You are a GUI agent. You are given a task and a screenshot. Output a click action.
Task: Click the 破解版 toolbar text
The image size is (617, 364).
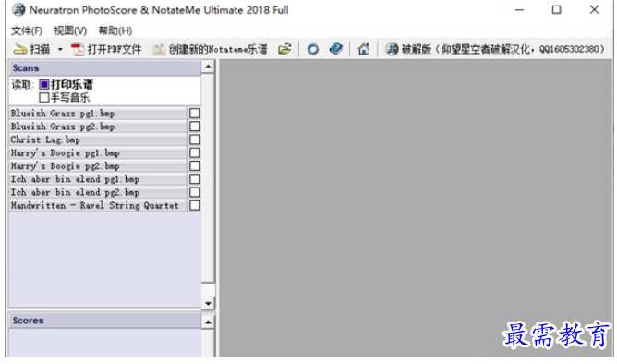[502, 50]
